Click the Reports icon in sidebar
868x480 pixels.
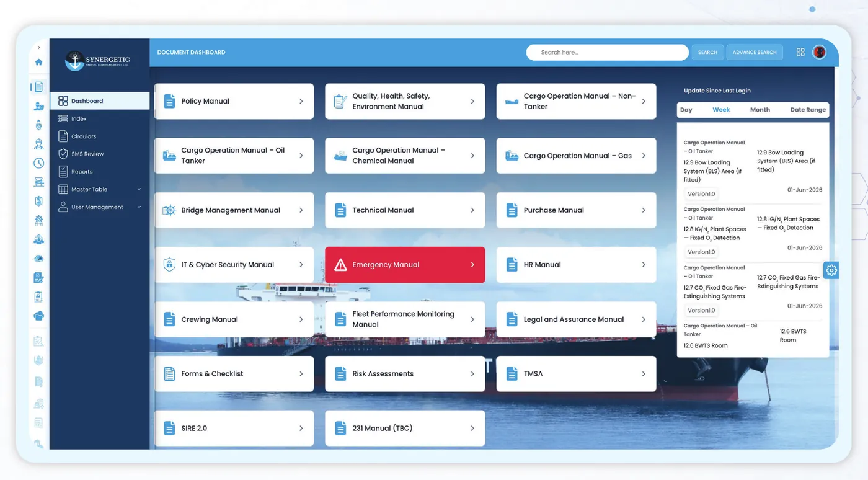pos(63,172)
